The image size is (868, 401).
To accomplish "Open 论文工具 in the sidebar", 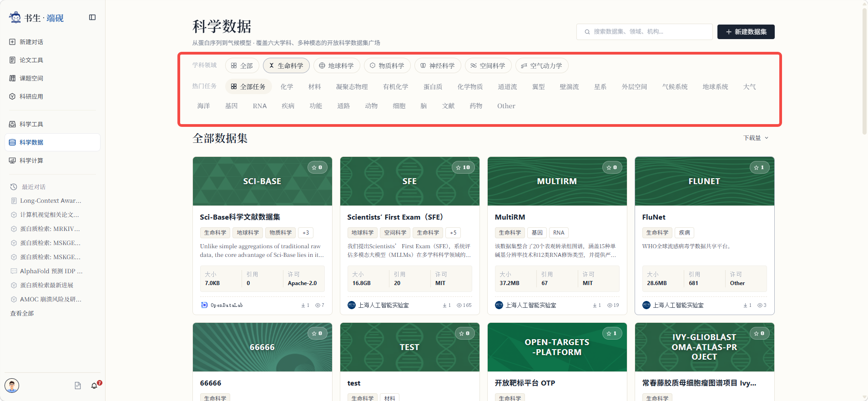I will pyautogui.click(x=52, y=60).
